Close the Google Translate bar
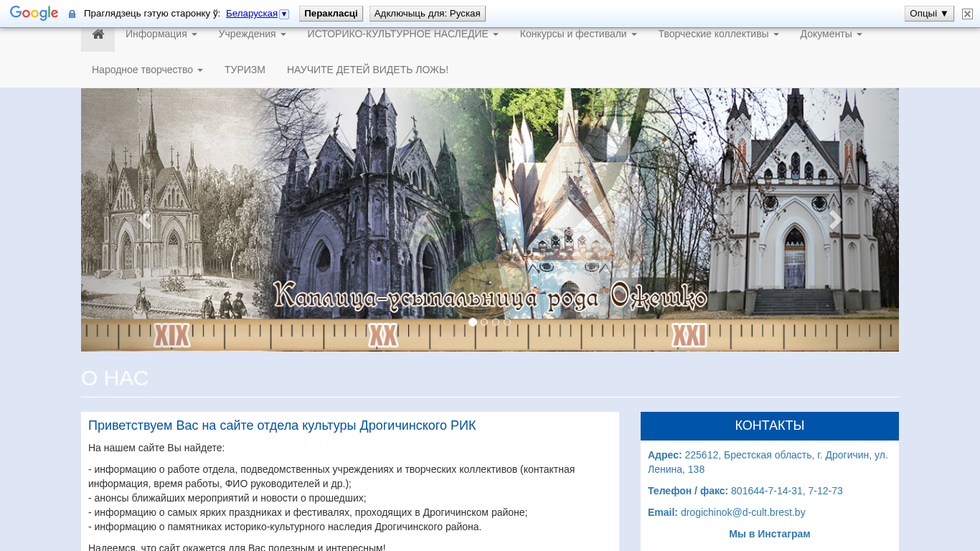Image resolution: width=980 pixels, height=551 pixels. 967,14
